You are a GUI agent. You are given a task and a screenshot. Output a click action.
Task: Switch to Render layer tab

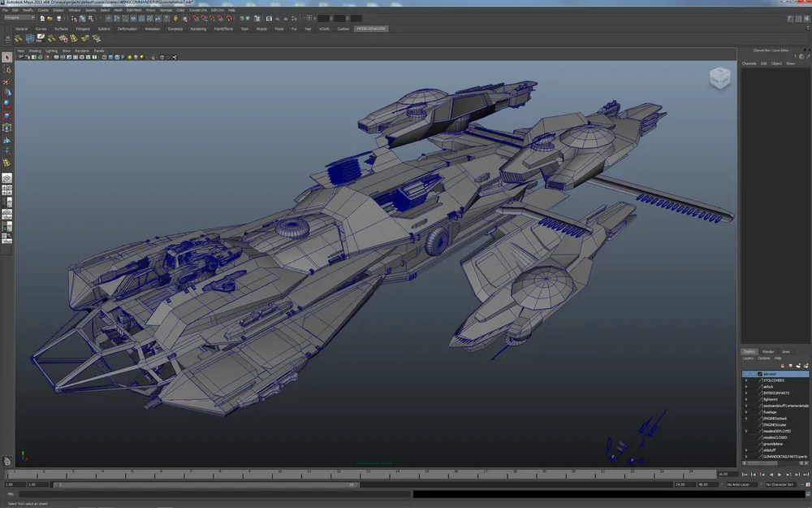(767, 352)
